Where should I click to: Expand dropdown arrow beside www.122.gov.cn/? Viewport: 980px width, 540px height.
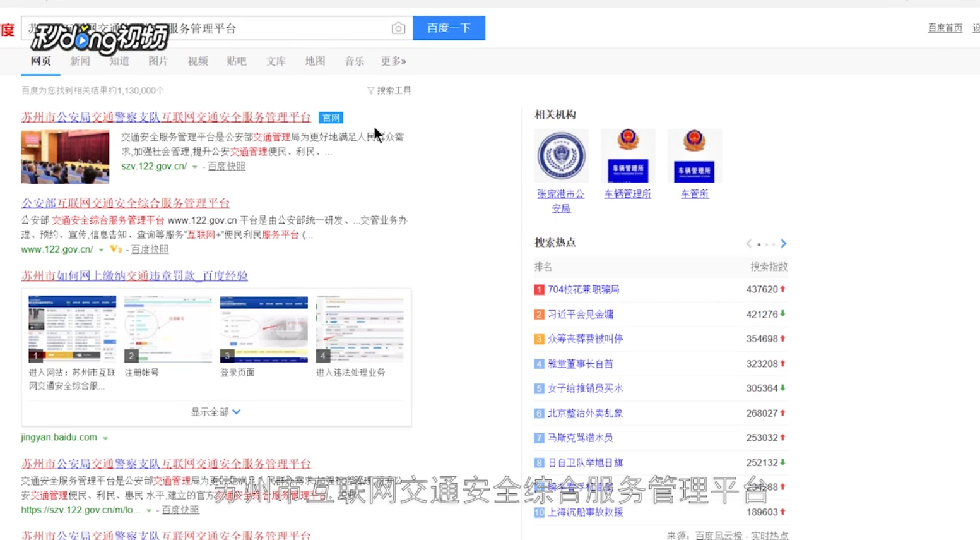pos(101,250)
